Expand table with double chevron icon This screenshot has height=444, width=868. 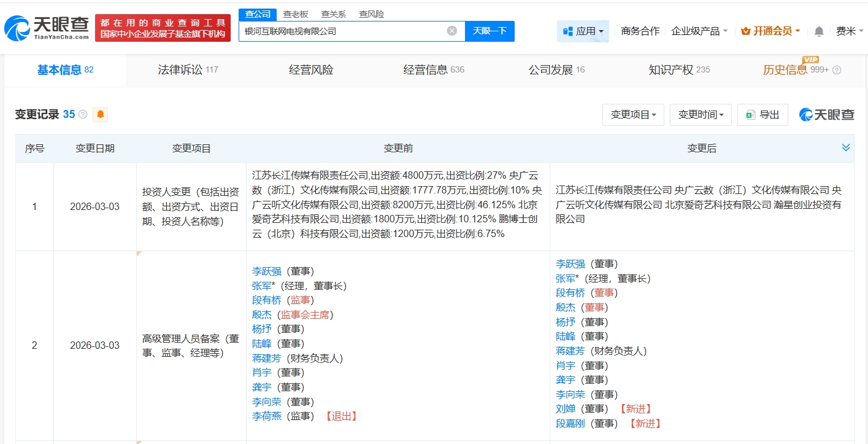click(846, 147)
